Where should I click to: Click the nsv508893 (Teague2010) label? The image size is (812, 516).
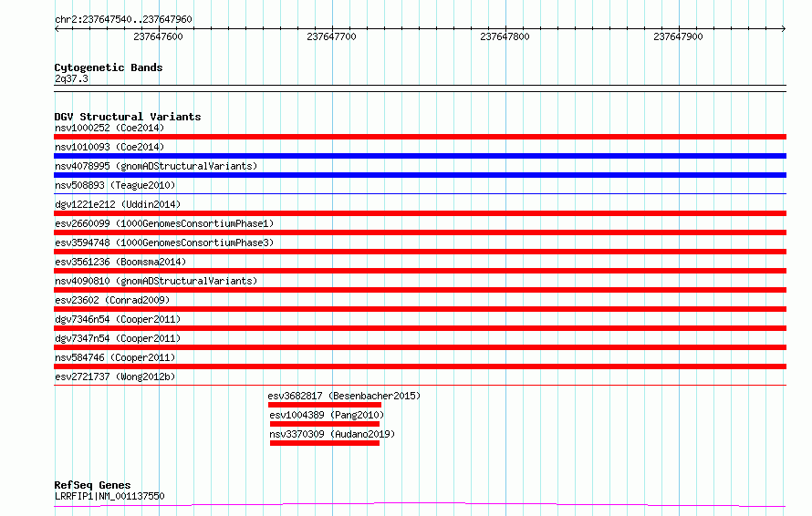(x=115, y=185)
